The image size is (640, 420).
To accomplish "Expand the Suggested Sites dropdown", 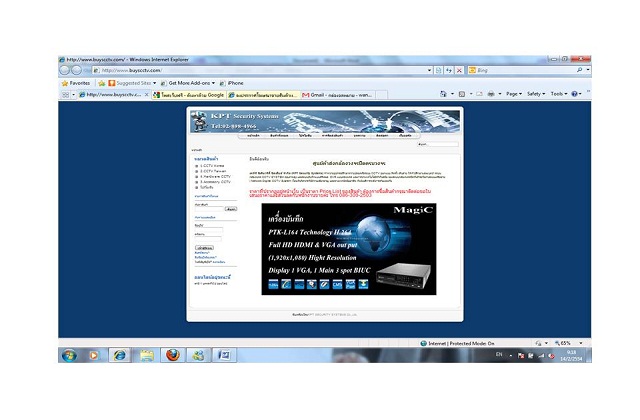I will [155, 83].
